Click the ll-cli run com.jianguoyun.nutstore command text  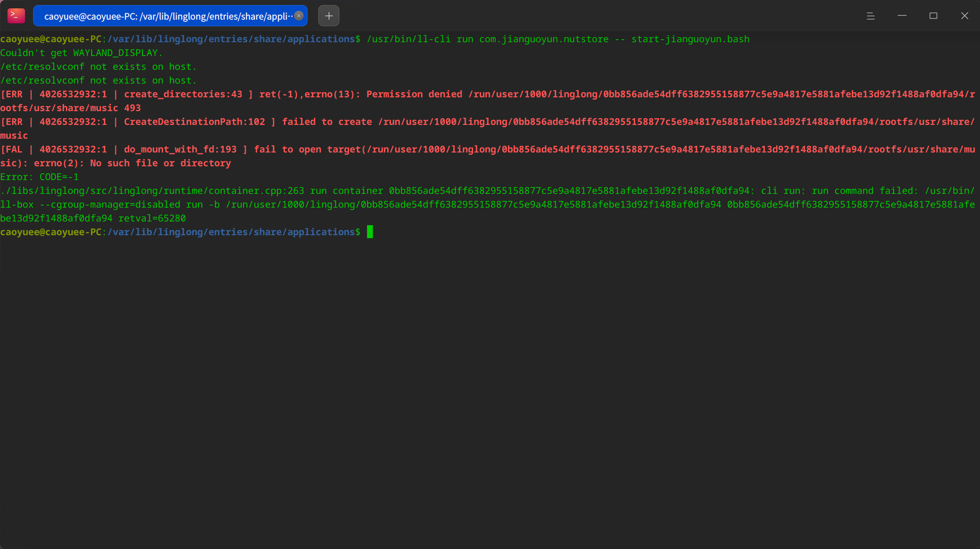(x=558, y=39)
